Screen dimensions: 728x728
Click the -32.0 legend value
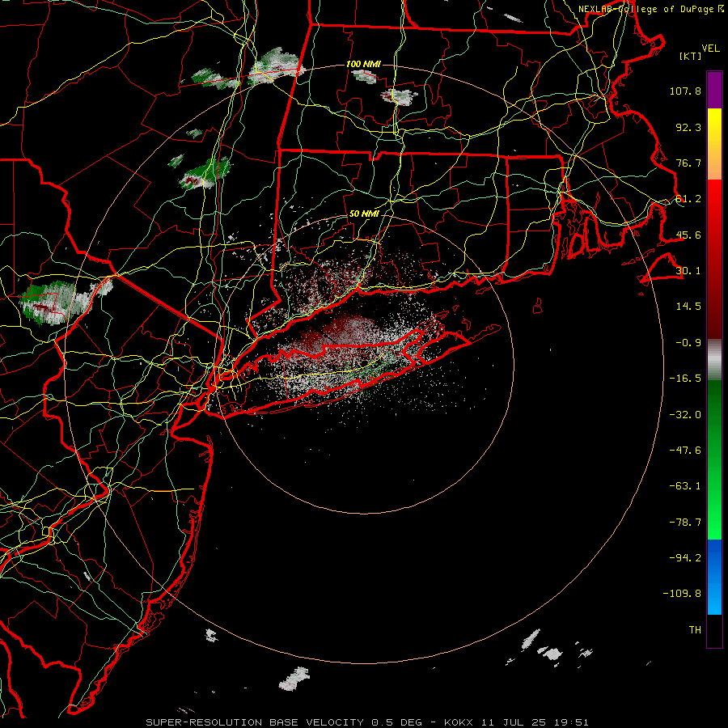(x=685, y=415)
